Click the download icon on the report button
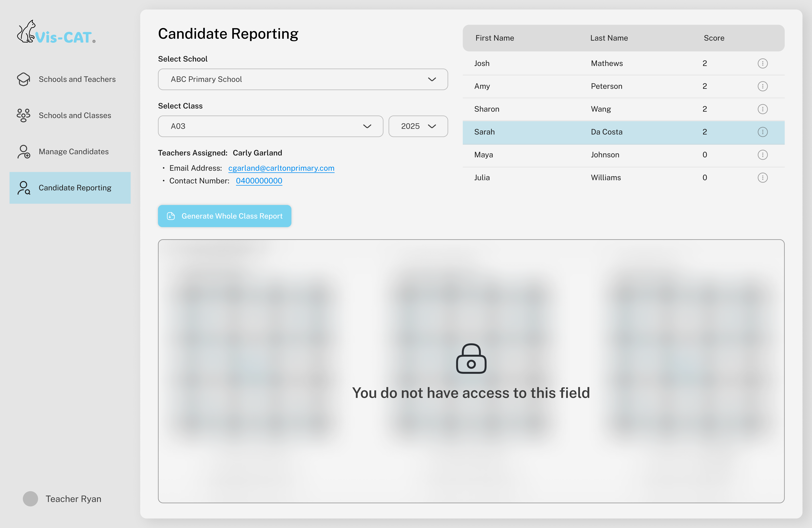812x528 pixels. tap(171, 216)
